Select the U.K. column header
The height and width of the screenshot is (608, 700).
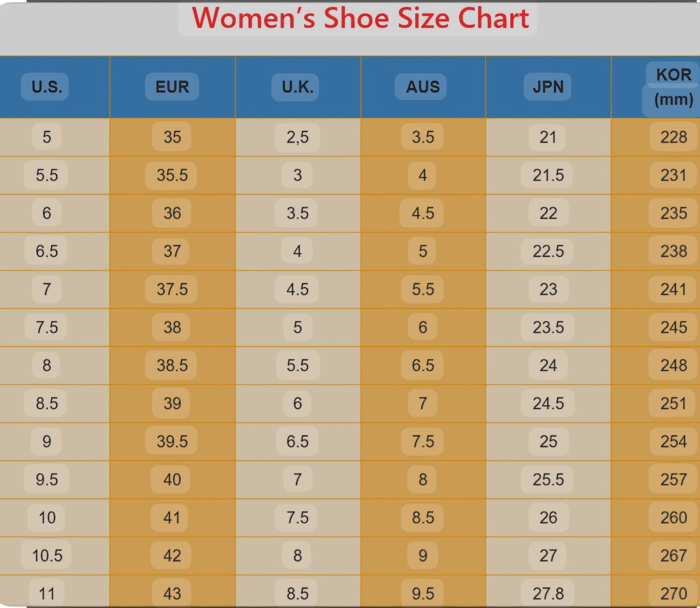point(297,87)
